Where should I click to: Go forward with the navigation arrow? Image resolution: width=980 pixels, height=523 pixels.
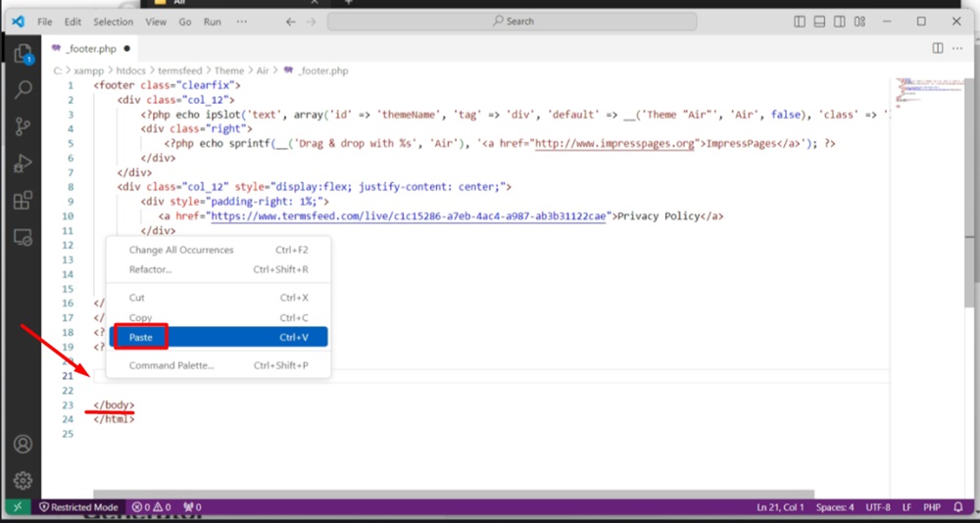pos(312,22)
